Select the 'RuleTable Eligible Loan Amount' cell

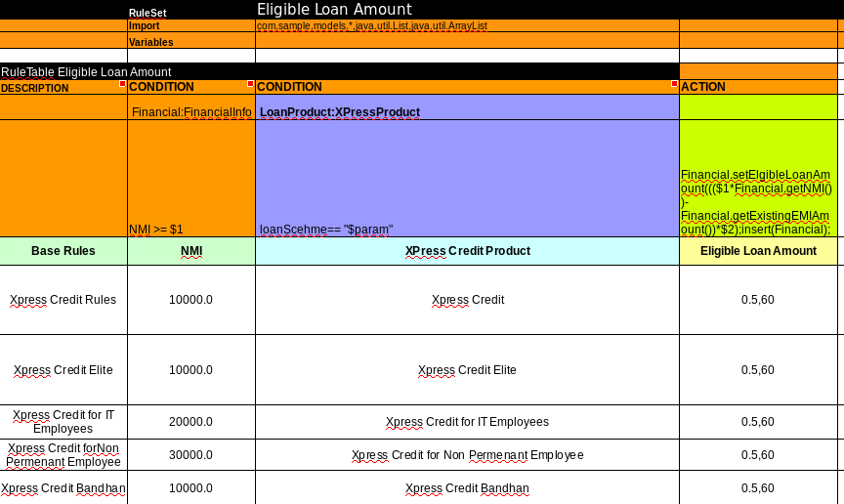tap(339, 71)
